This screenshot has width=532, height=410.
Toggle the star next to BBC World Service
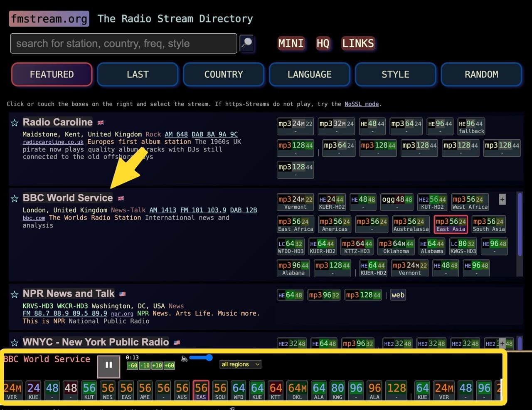pos(15,198)
